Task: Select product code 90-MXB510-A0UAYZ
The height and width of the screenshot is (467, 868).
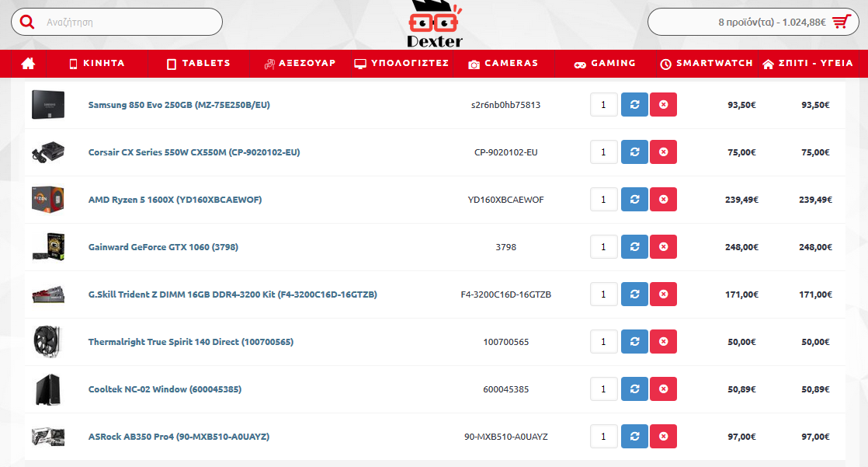Action: point(506,437)
